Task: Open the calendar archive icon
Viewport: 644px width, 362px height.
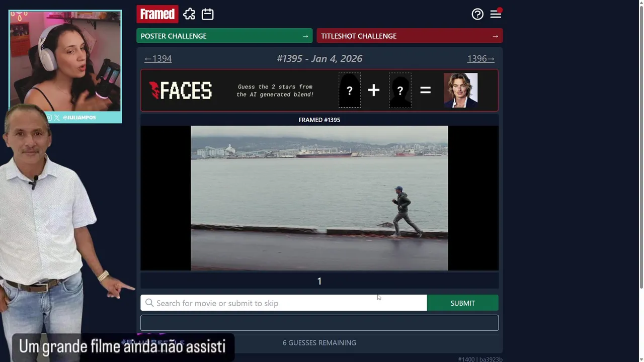Action: click(208, 14)
